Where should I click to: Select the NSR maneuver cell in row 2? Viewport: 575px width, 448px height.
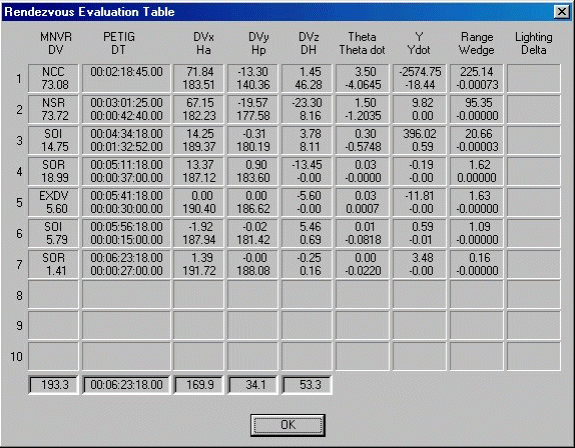[x=54, y=109]
